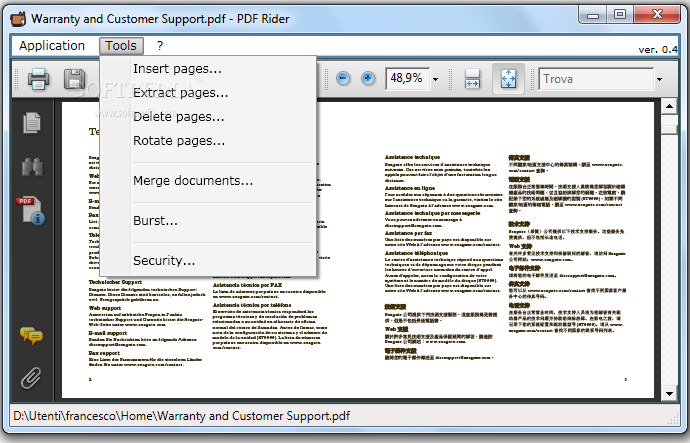Open the comments speech bubbles panel

click(31, 336)
